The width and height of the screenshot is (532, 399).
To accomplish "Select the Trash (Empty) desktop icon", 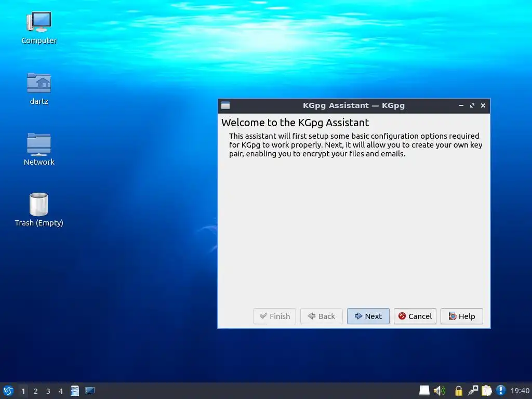I will pos(38,209).
